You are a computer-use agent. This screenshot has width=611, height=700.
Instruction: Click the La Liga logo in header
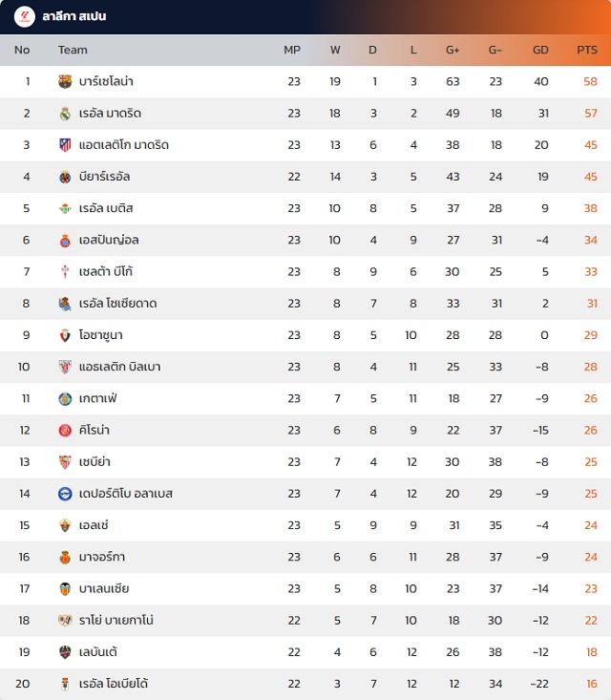click(24, 16)
